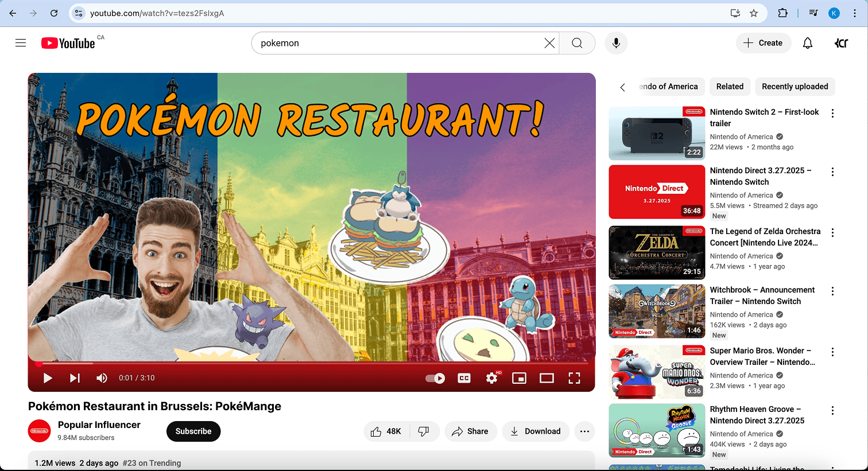Viewport: 868px width, 471px height.
Task: Like the video (48K)
Action: tap(386, 431)
